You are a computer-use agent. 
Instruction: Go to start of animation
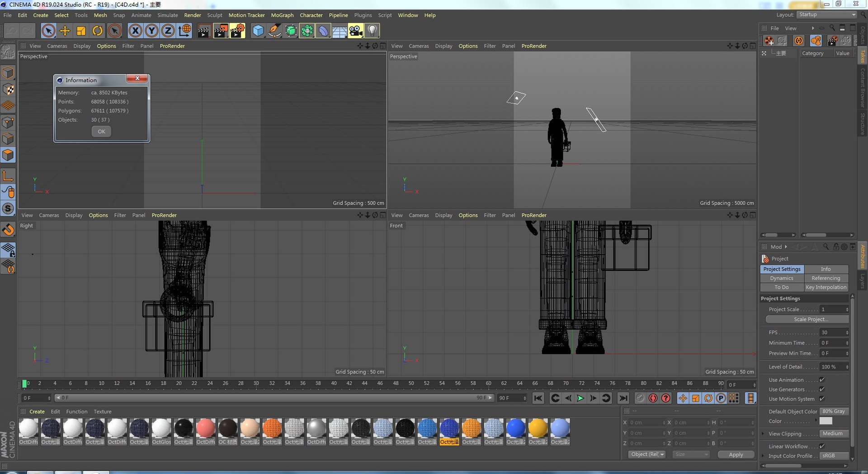538,398
